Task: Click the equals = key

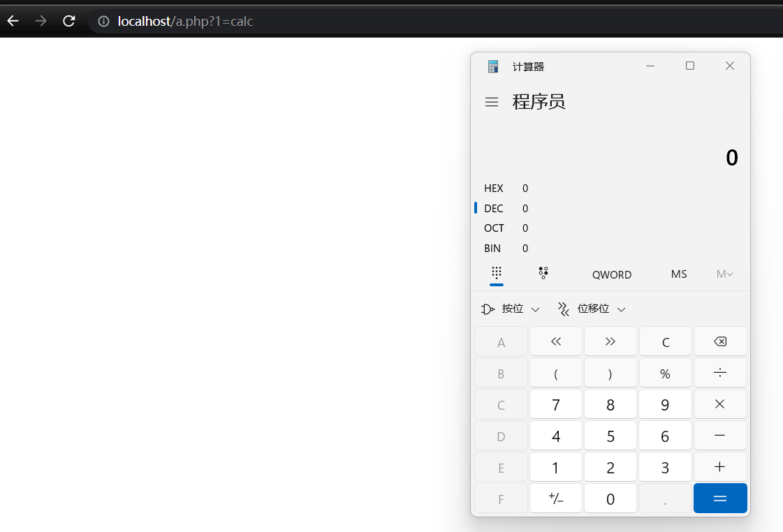Action: 720,498
